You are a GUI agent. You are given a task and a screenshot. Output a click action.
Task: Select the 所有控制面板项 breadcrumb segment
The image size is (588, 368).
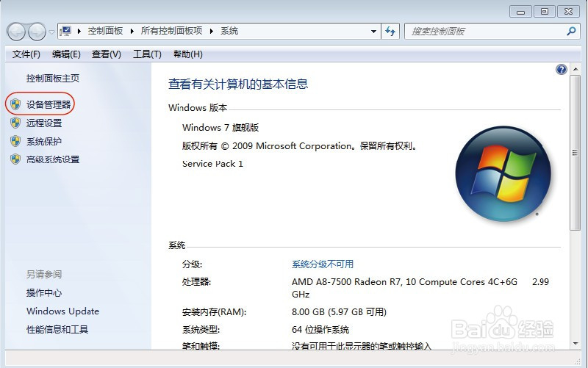point(171,31)
